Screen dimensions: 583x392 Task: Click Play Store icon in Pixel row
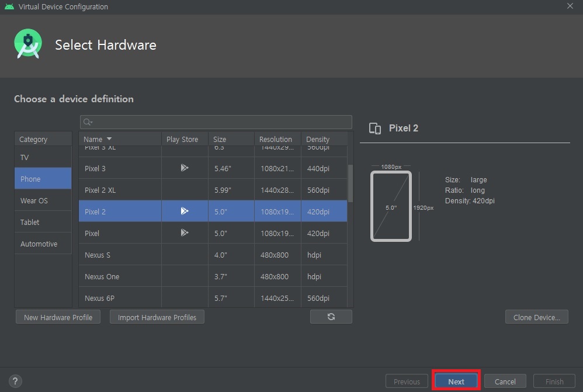185,233
